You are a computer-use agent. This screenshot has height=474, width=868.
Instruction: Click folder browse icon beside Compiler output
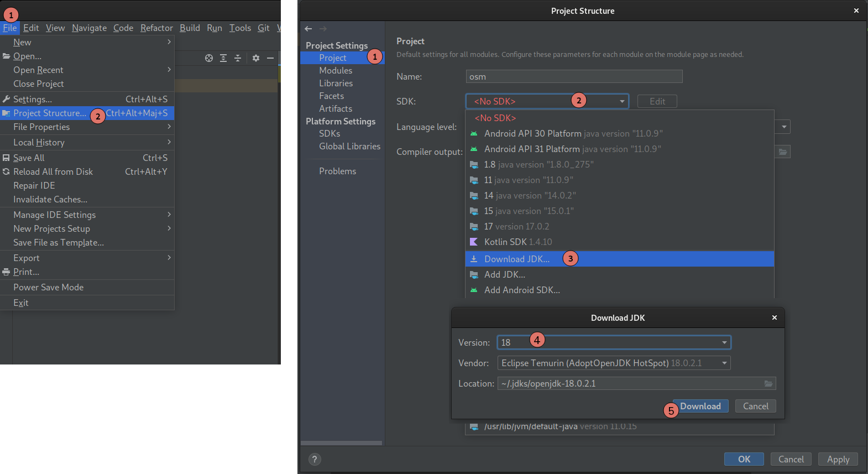783,152
